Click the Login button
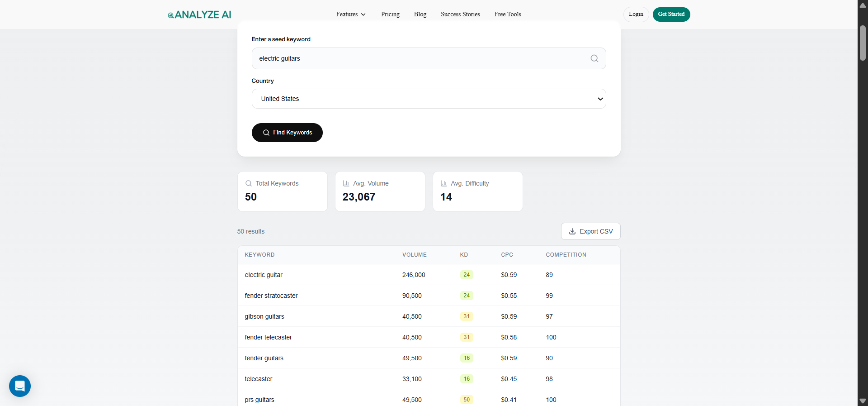Image resolution: width=868 pixels, height=406 pixels. (x=636, y=14)
